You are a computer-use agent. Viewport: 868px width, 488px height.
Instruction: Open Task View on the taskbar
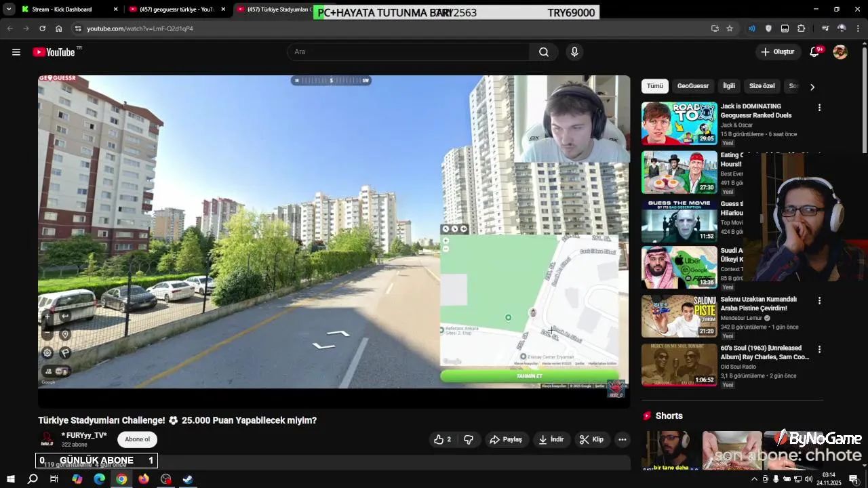point(54,479)
